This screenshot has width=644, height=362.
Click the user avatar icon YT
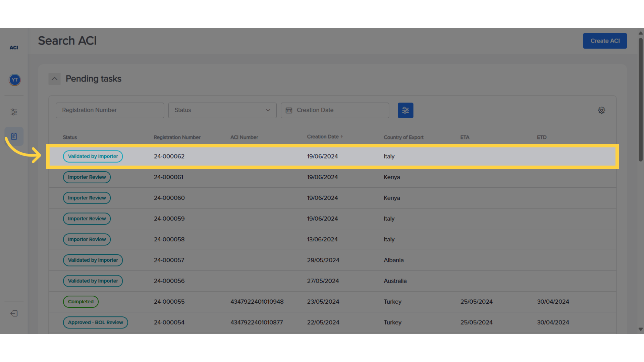click(x=15, y=79)
